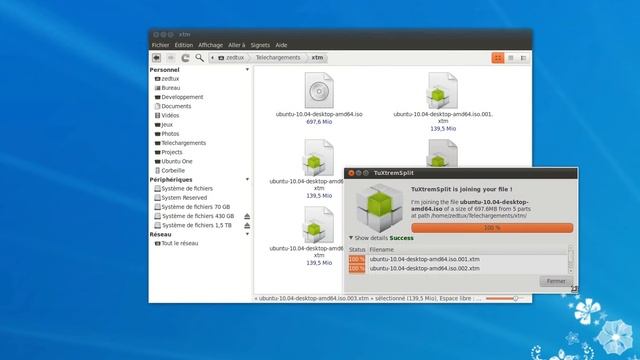Open the Fichier menu
Screen dimensions: 640x360
[x=160, y=45]
